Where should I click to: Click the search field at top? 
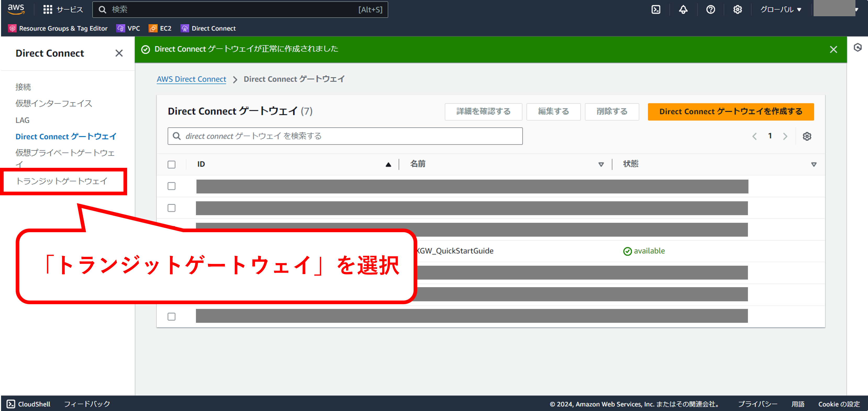point(240,9)
